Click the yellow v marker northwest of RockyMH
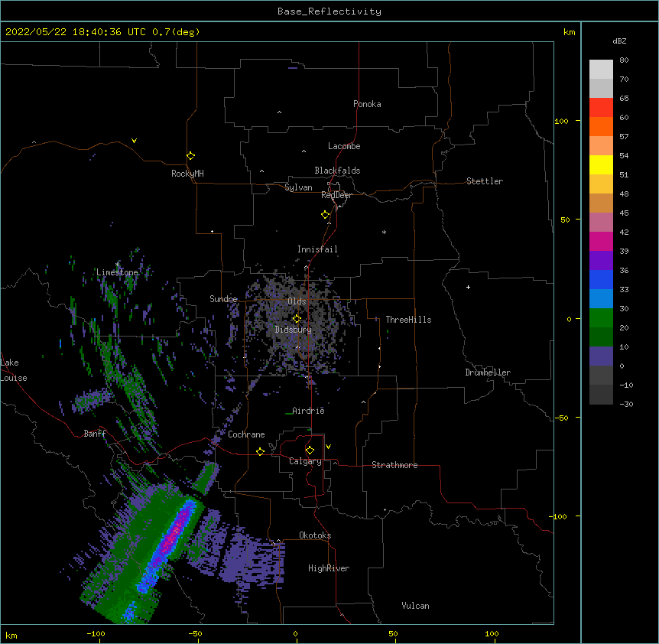This screenshot has height=644, width=659. coord(134,141)
